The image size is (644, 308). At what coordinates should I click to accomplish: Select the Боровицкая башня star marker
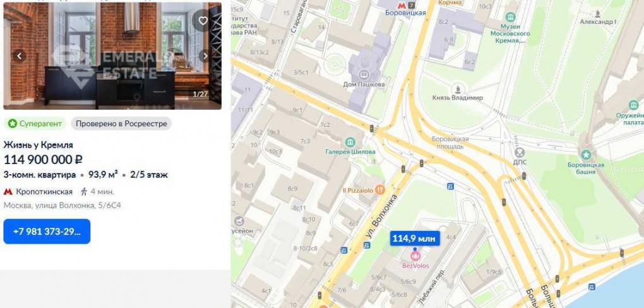586,155
